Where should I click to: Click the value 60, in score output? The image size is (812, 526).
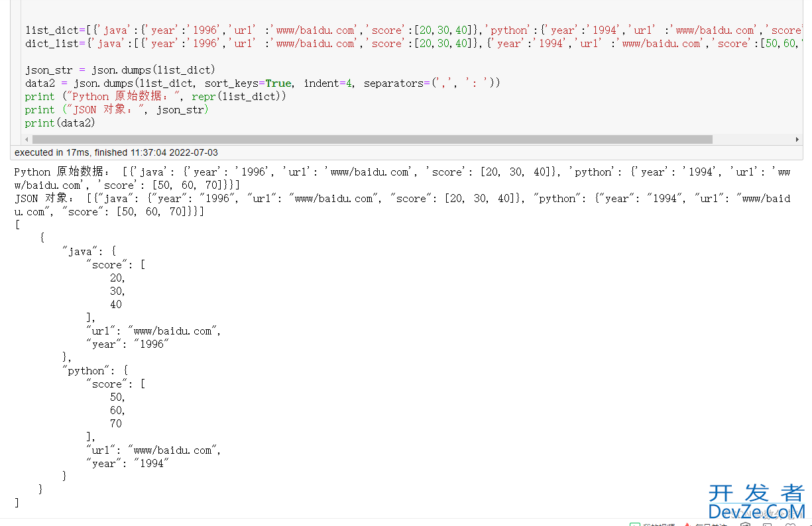(118, 411)
